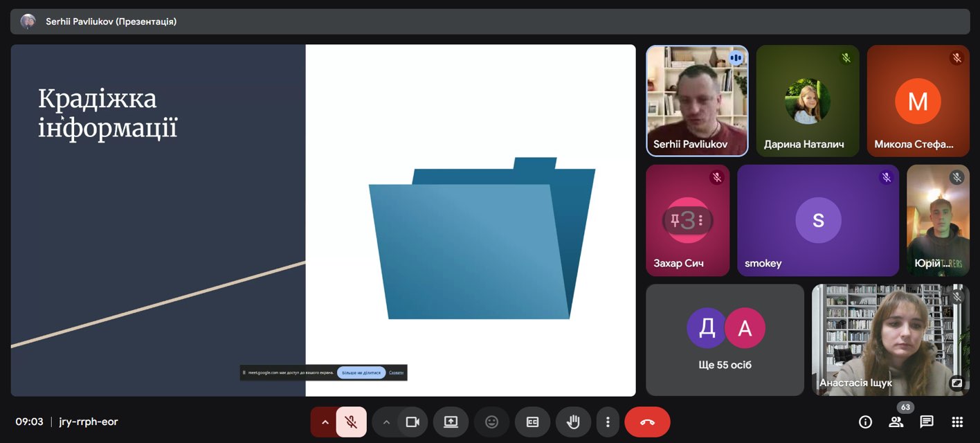
Task: Raise your hand
Action: [573, 422]
